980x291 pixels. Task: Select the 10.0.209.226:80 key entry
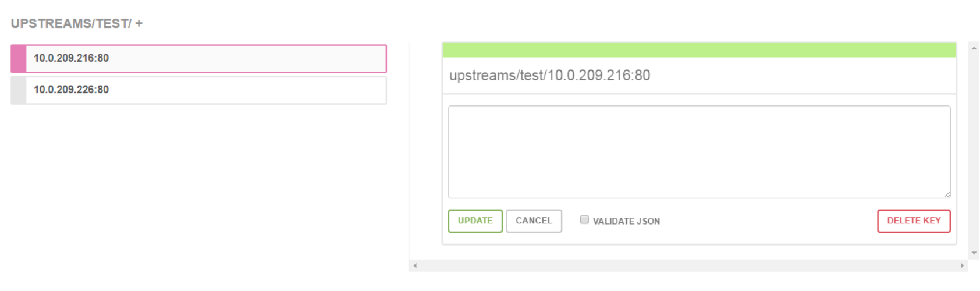[x=198, y=90]
